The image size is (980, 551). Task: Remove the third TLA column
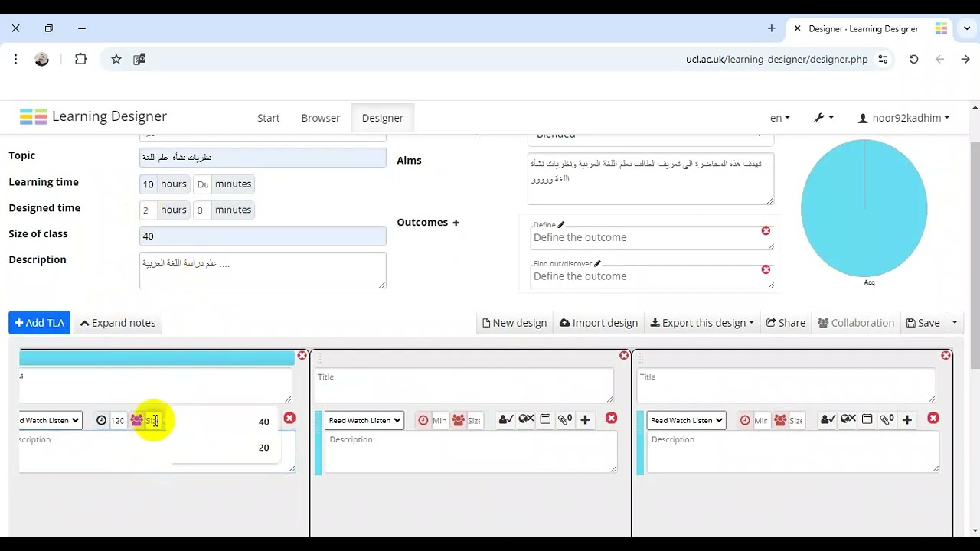click(x=946, y=356)
